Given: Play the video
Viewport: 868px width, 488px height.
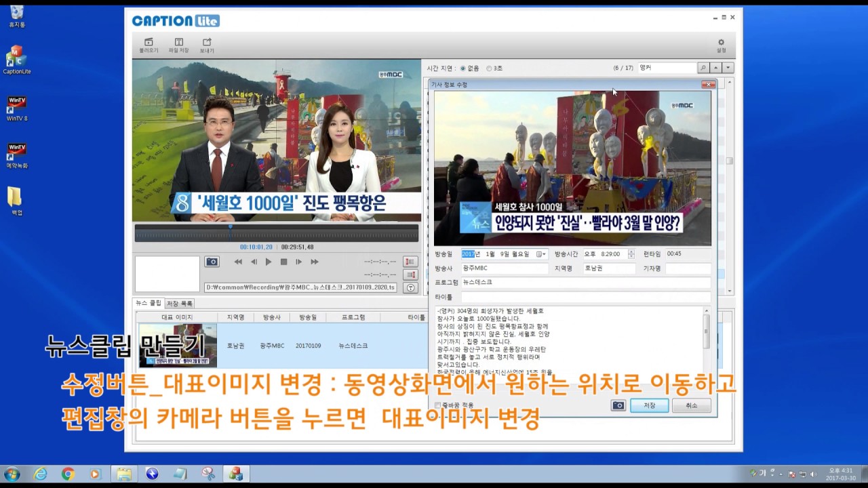Looking at the screenshot, I should (x=269, y=262).
